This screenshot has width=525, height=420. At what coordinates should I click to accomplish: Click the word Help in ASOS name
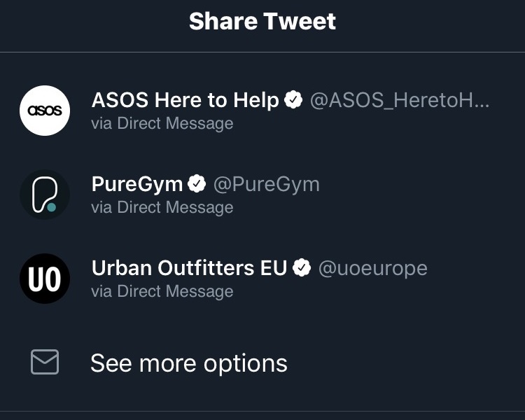pos(256,101)
